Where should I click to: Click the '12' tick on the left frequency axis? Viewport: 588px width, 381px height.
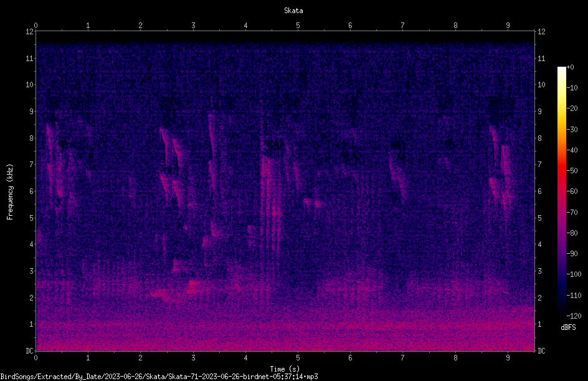(29, 32)
